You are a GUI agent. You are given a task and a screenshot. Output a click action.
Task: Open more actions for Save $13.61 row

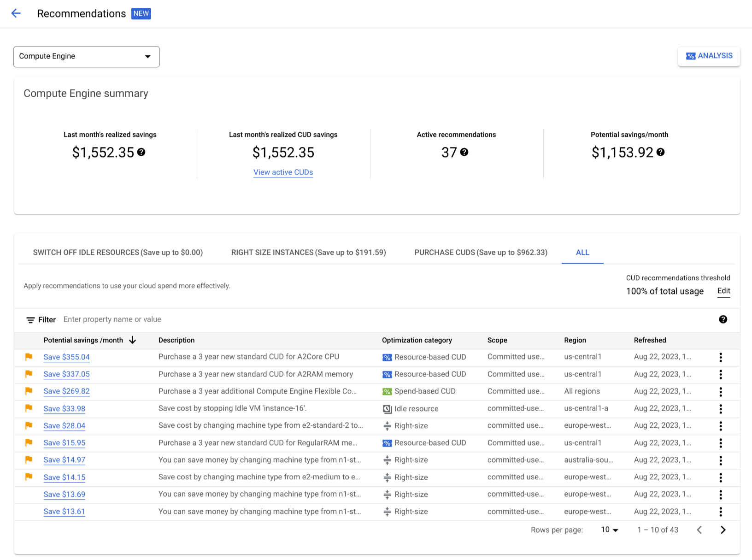click(x=721, y=512)
